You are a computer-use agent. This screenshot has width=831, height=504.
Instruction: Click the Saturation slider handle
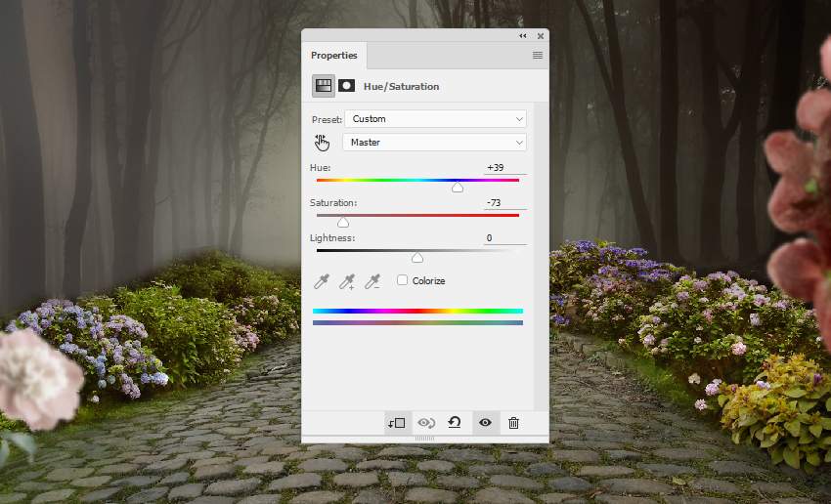(x=343, y=223)
